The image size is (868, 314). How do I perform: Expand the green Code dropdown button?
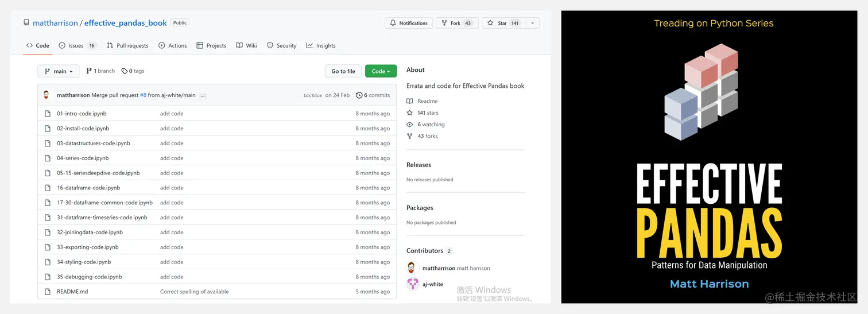(x=381, y=71)
